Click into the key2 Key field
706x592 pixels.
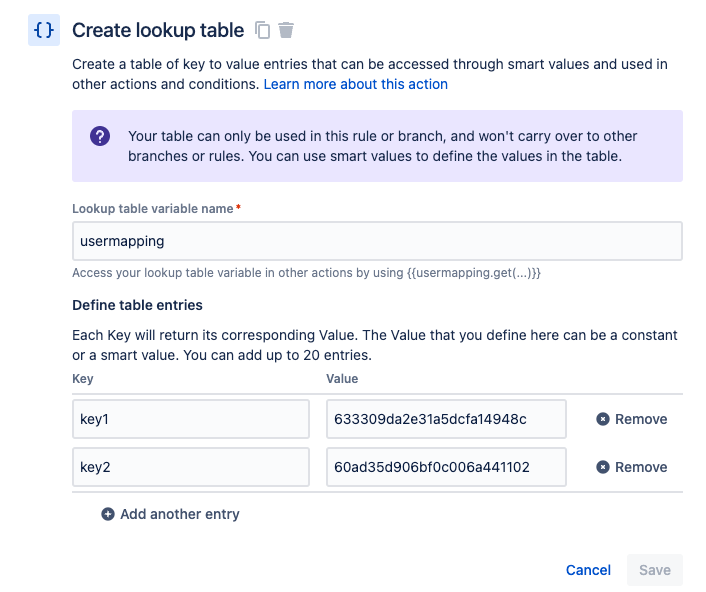tap(191, 467)
